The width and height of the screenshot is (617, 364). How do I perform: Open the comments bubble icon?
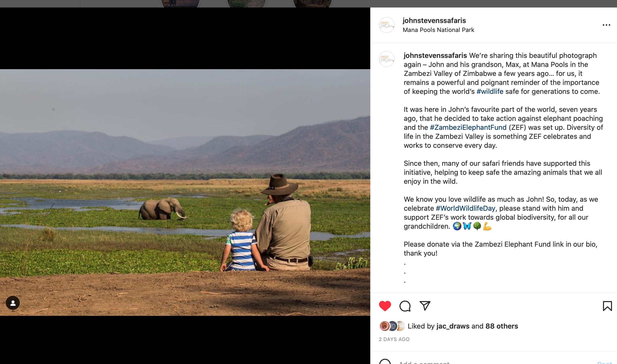[405, 306]
